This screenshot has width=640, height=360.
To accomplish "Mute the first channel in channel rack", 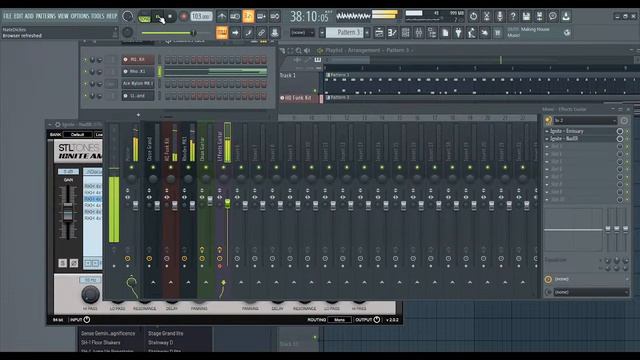I will point(85,60).
